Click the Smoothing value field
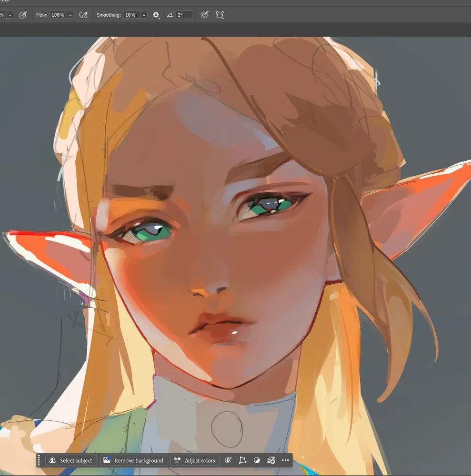 [130, 15]
